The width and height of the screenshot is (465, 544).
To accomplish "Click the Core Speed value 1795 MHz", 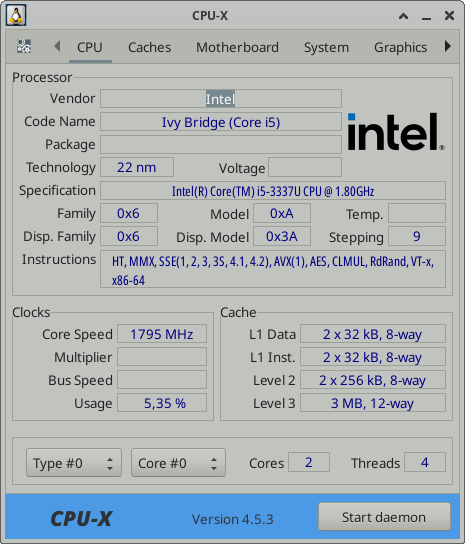I will tap(162, 334).
